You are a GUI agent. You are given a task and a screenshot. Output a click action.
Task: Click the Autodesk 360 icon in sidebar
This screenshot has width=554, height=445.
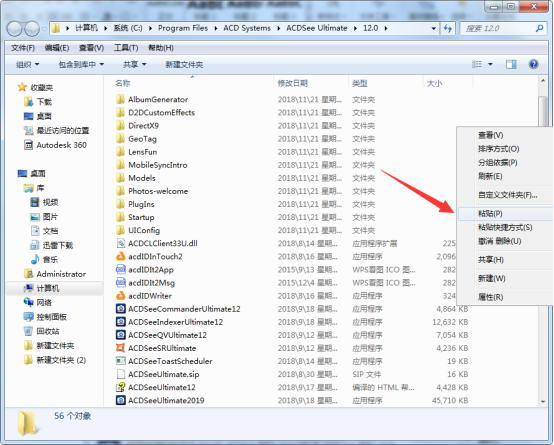pyautogui.click(x=28, y=145)
